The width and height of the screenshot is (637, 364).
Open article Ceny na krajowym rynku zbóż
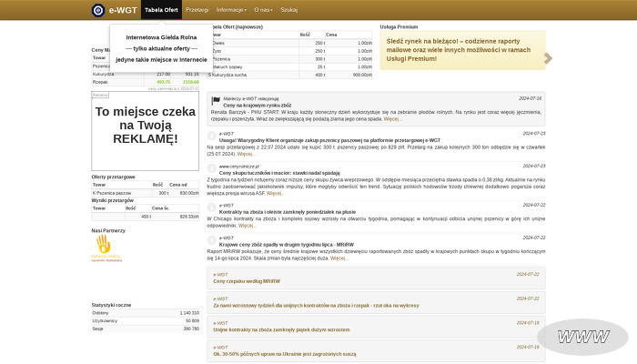pos(258,106)
